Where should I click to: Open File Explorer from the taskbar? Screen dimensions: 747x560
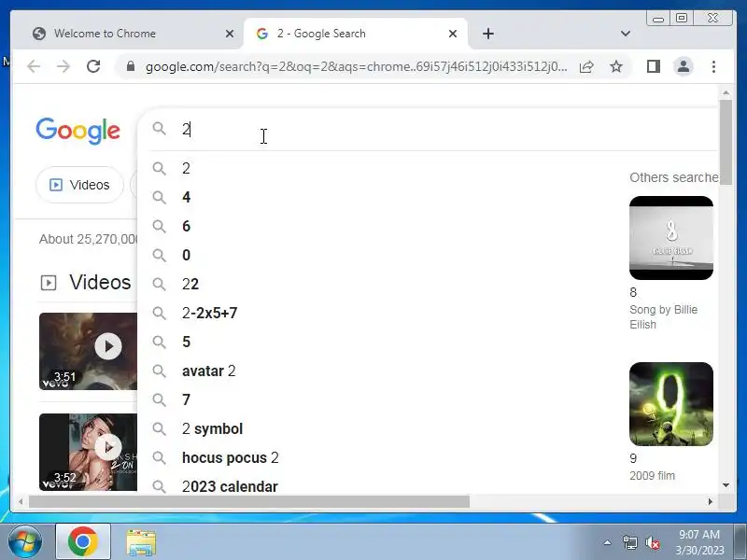click(141, 542)
